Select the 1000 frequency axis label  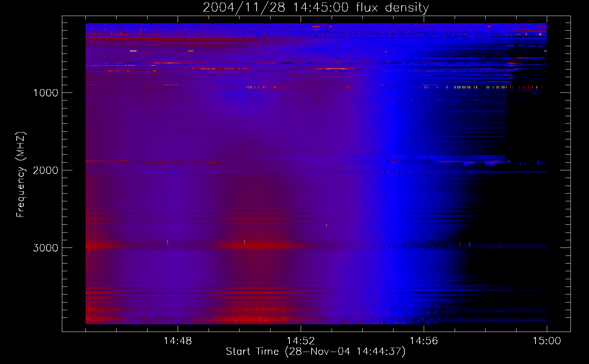tap(46, 93)
